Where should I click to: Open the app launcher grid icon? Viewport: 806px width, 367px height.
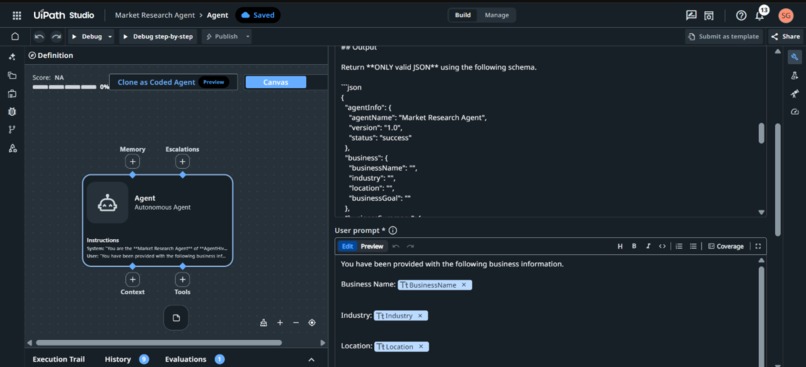[16, 15]
